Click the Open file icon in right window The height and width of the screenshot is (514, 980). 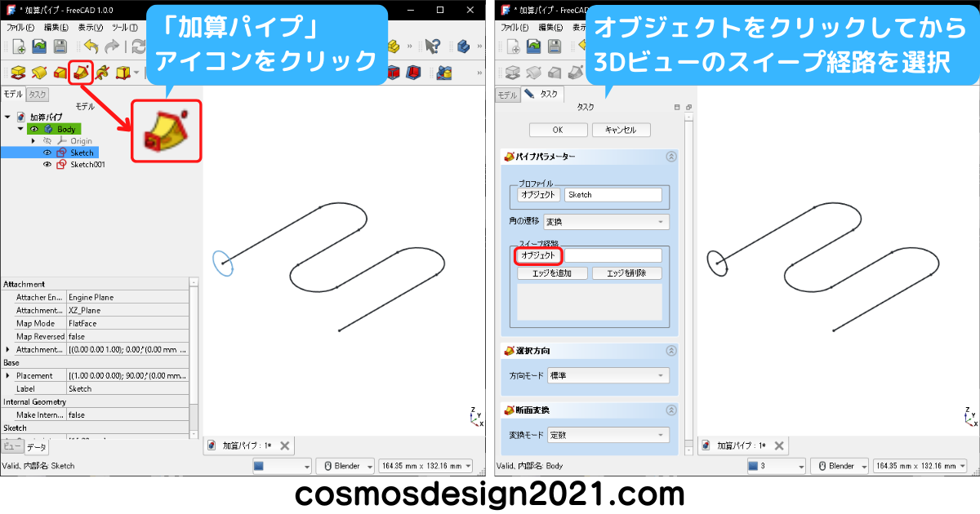coord(534,47)
